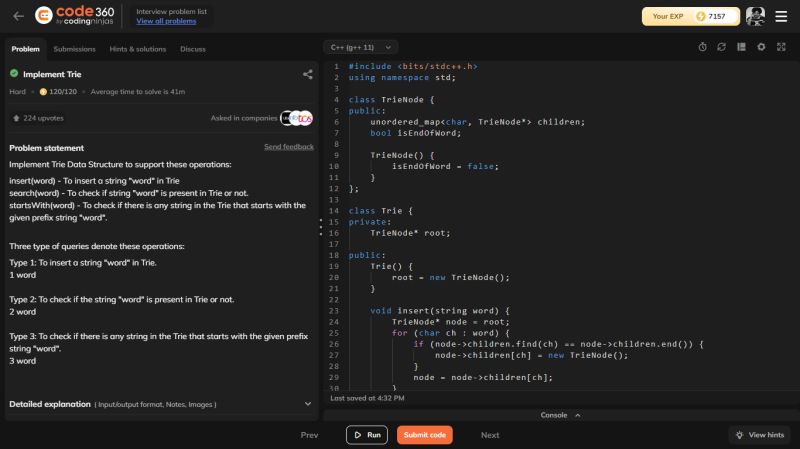Click the panel divider drag handle

[321, 228]
